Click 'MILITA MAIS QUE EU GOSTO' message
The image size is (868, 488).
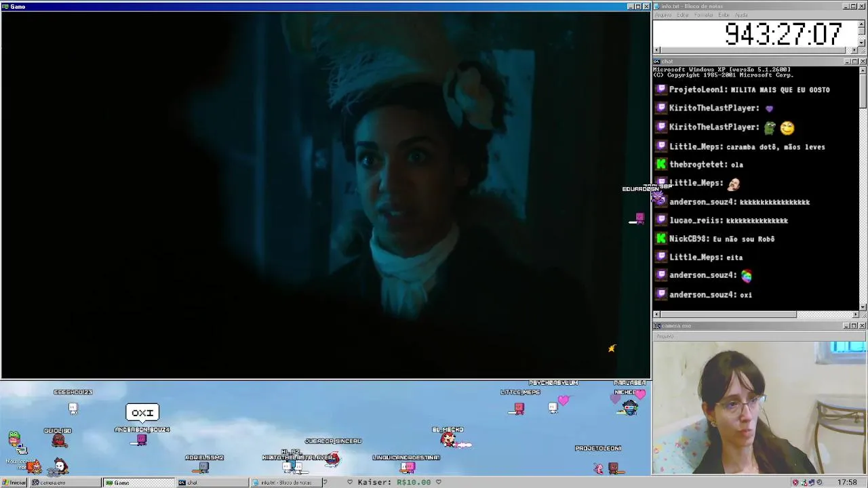(x=780, y=89)
